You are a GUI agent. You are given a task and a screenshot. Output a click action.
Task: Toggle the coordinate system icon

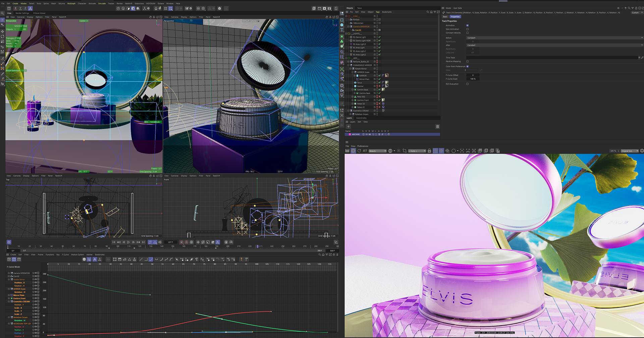(x=30, y=8)
